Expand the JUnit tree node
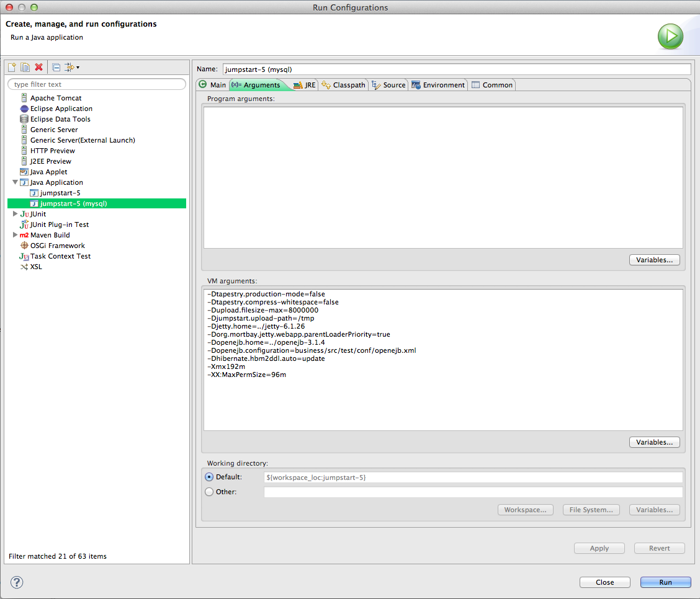This screenshot has width=700, height=599. pos(16,214)
